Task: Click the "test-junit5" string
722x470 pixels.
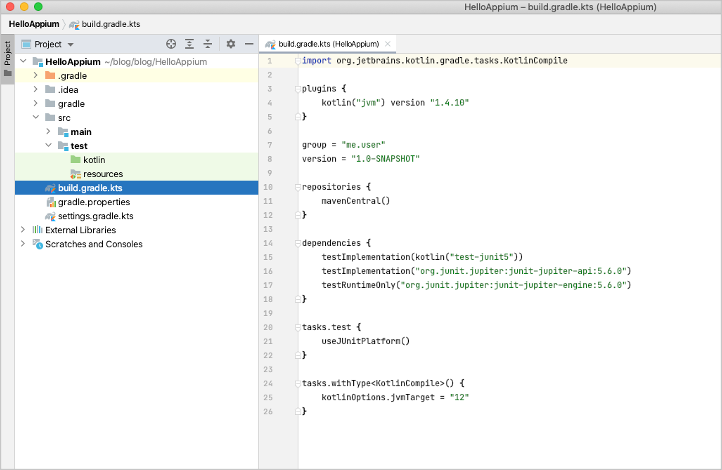Action: 481,257
